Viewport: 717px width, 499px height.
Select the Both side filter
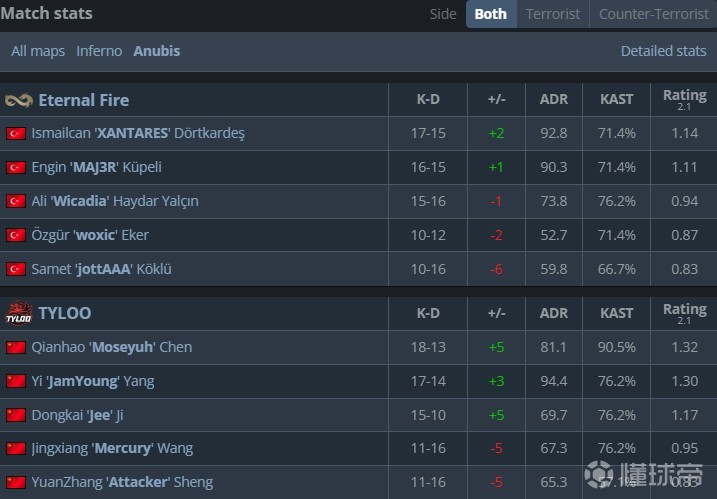490,14
